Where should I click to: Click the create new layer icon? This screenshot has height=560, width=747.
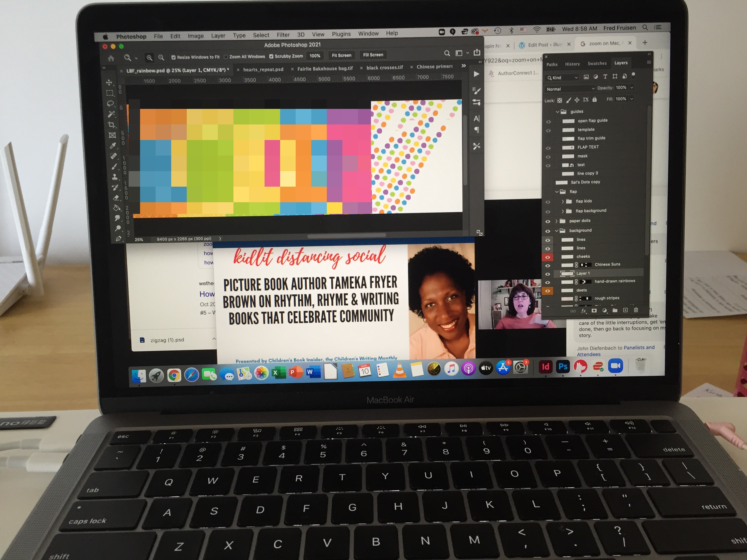(625, 310)
